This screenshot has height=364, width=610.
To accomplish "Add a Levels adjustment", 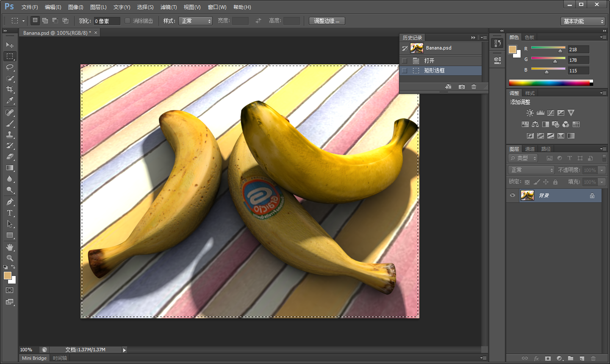I will 540,113.
